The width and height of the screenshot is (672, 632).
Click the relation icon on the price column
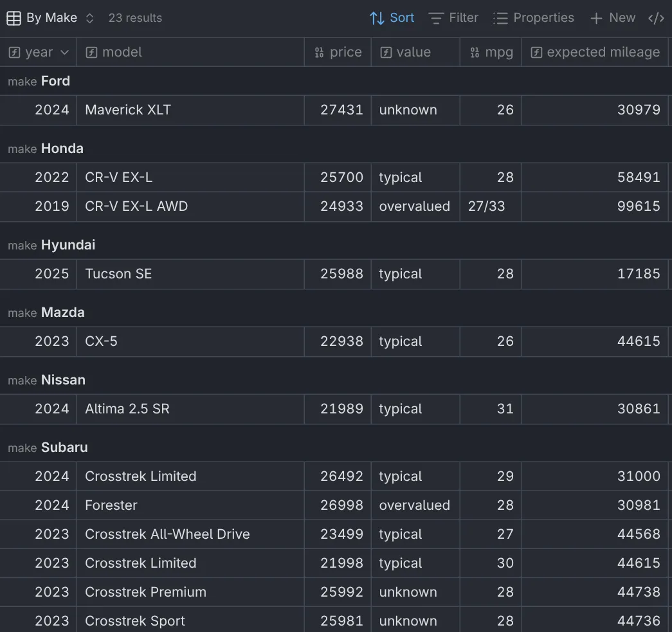[x=319, y=51]
